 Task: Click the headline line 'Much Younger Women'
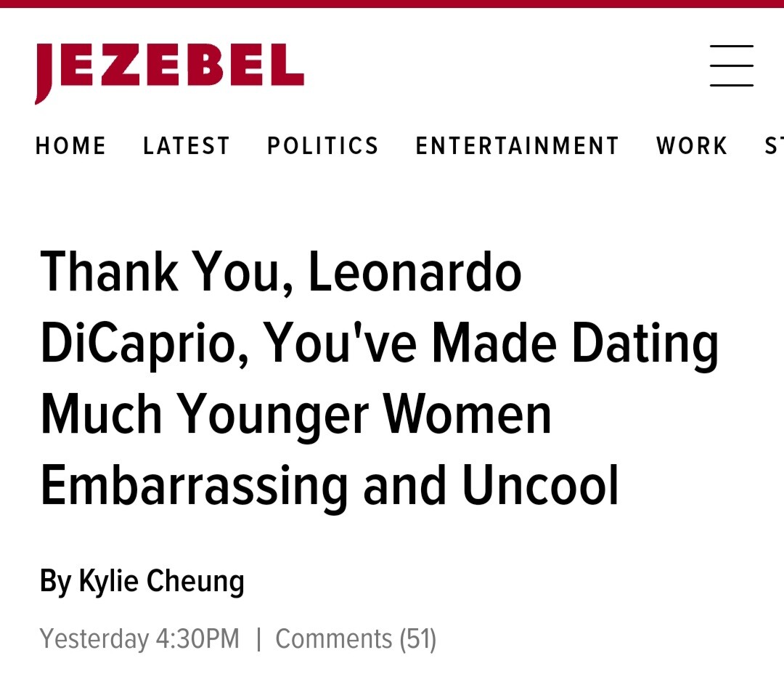point(296,414)
